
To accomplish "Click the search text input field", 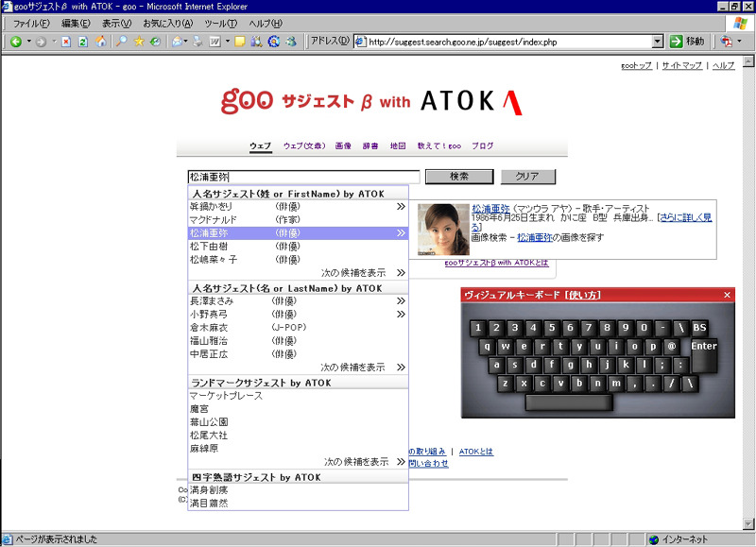I will pos(303,177).
